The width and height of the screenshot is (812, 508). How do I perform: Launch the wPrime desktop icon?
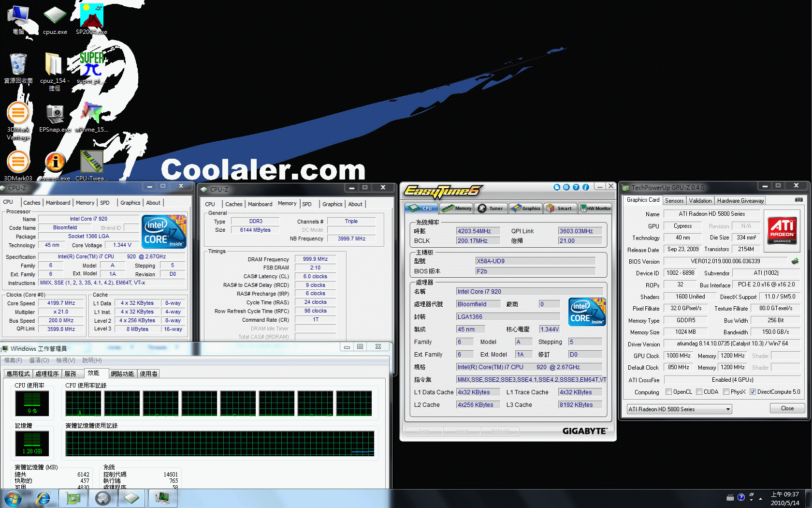[x=91, y=118]
